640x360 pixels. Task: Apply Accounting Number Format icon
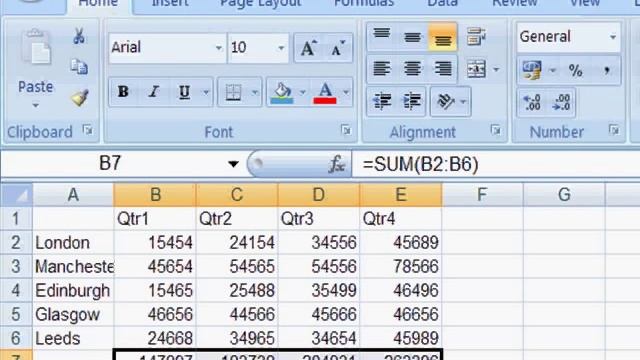pos(532,70)
